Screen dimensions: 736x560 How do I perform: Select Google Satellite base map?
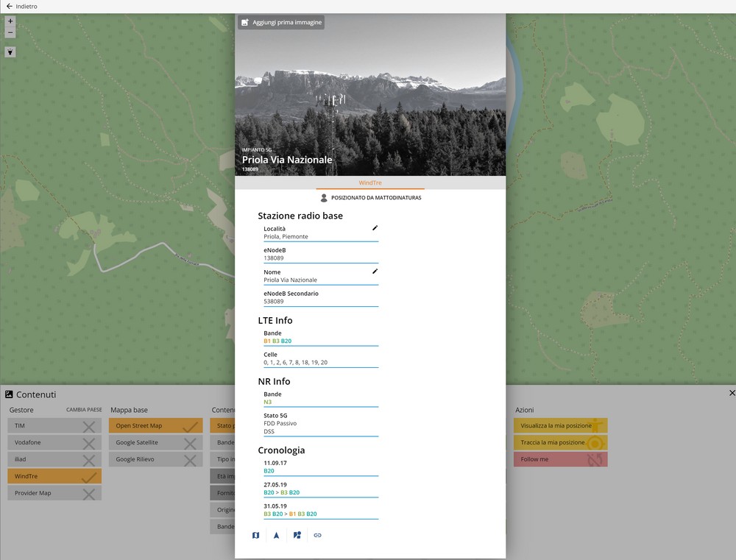(x=155, y=443)
